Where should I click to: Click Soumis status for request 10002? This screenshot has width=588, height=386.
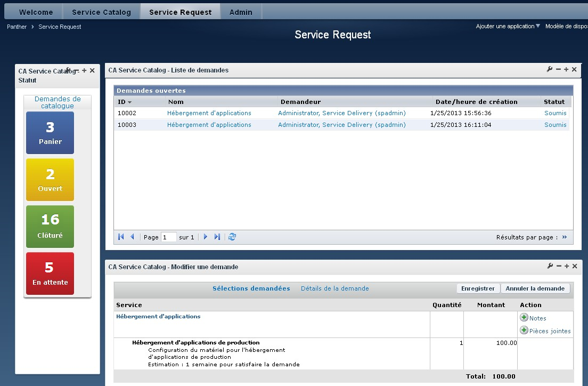tap(556, 113)
